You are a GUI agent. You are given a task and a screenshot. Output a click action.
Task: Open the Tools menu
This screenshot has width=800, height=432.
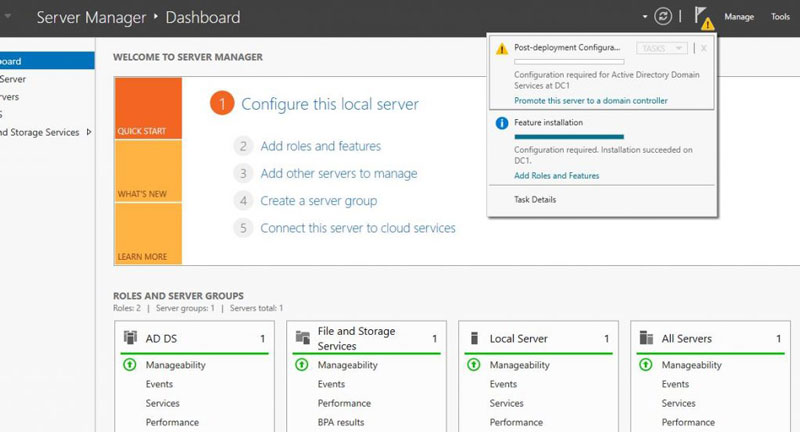[780, 17]
